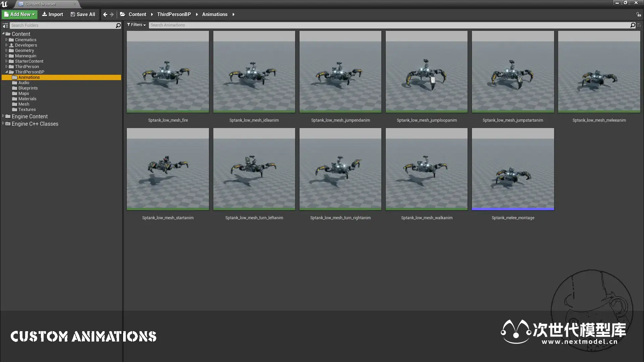Expand arrow after Animations in breadcrumb
644x362 pixels.
(x=233, y=14)
